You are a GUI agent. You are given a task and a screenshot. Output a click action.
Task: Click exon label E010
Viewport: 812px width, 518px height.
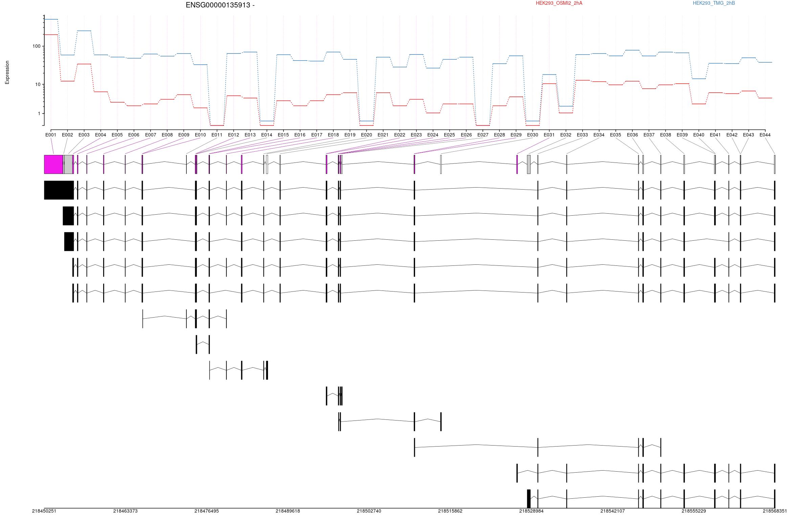click(200, 135)
